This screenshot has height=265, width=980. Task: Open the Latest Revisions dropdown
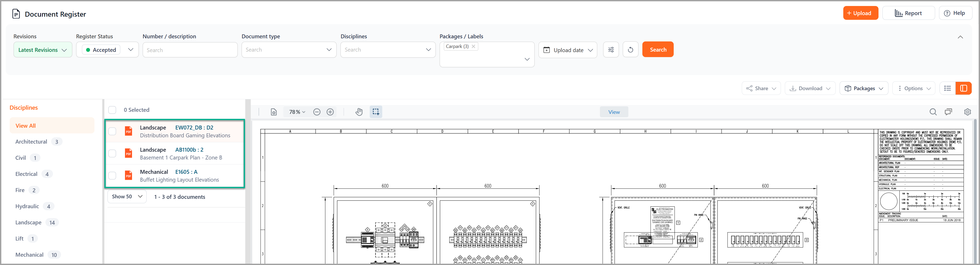point(43,50)
